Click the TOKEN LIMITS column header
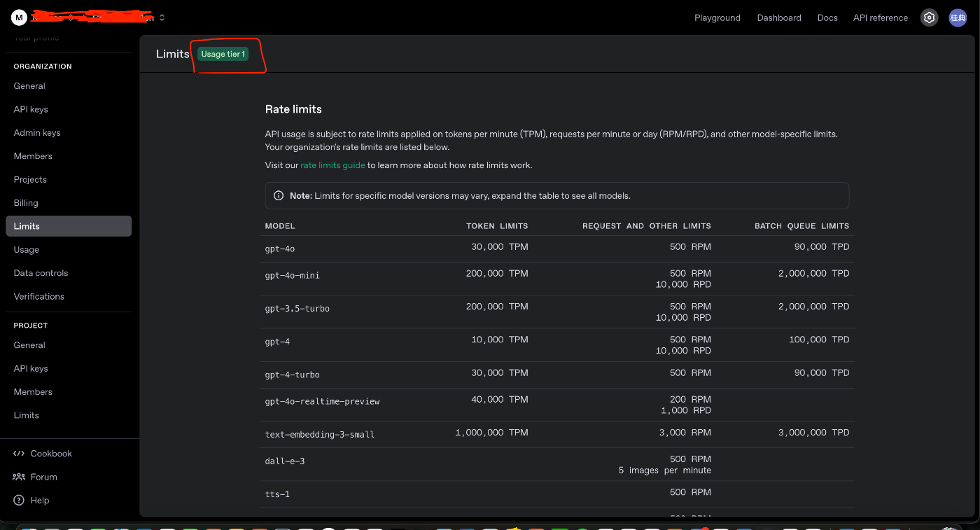Viewport: 980px width, 530px height. [497, 226]
